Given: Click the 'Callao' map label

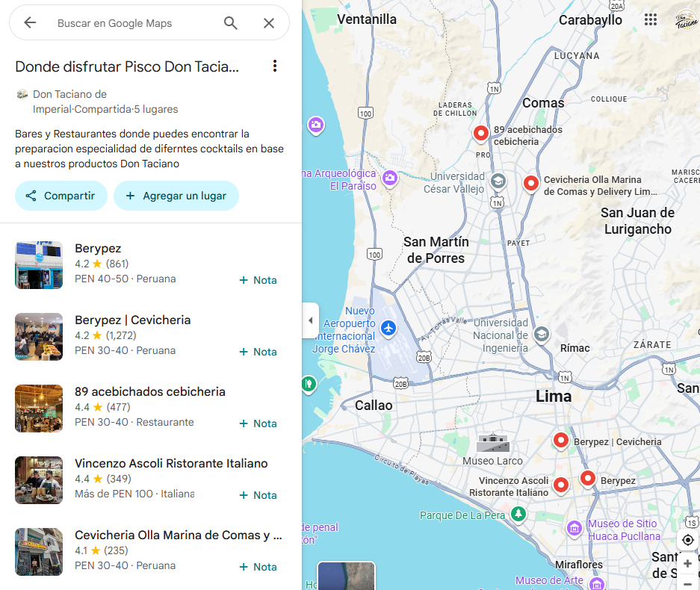Looking at the screenshot, I should (374, 406).
